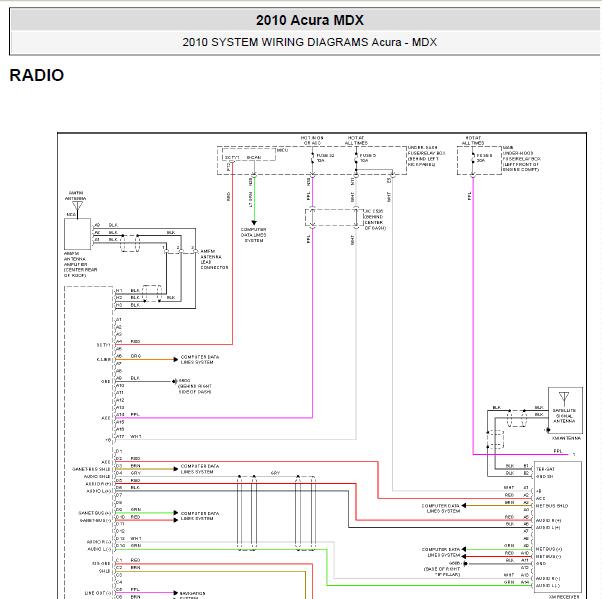Click the 'D14 GRN' connector pin

129,546
